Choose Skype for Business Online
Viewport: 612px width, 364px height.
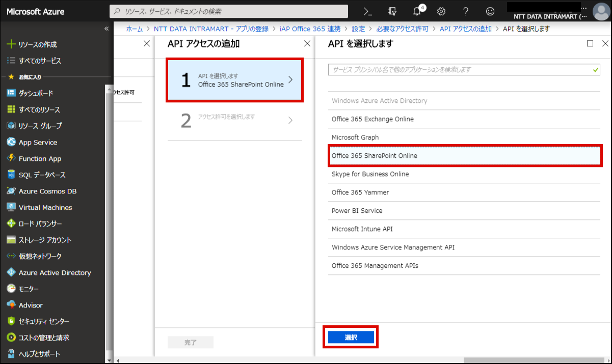(465, 174)
